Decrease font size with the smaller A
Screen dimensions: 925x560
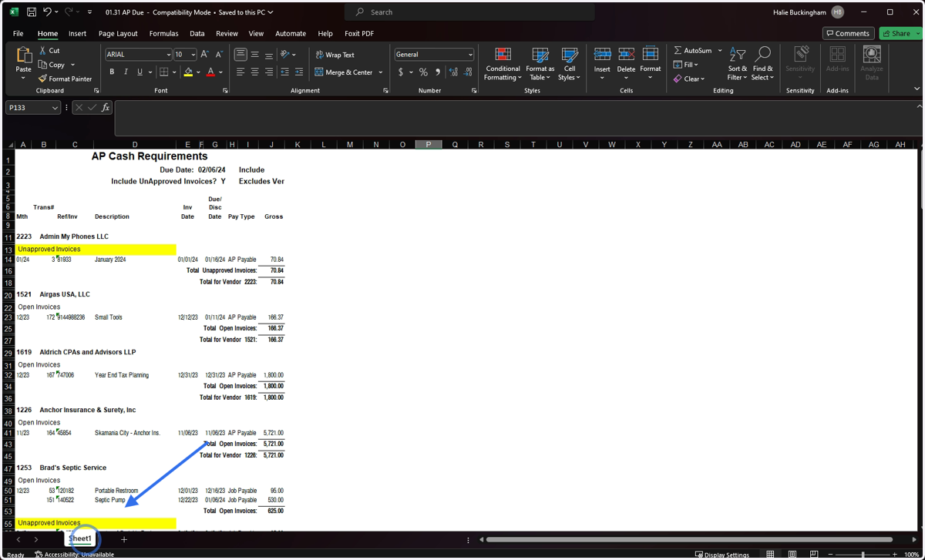[x=219, y=55]
